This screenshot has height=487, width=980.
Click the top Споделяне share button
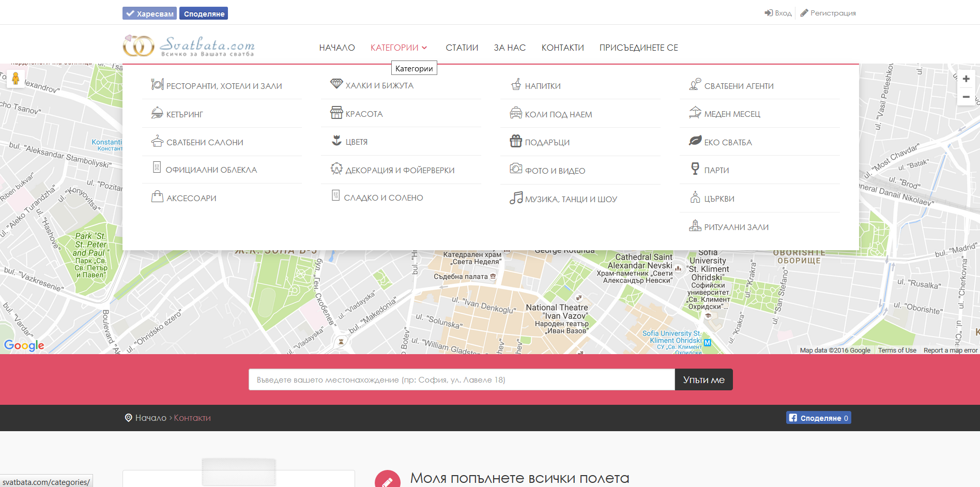click(x=204, y=13)
